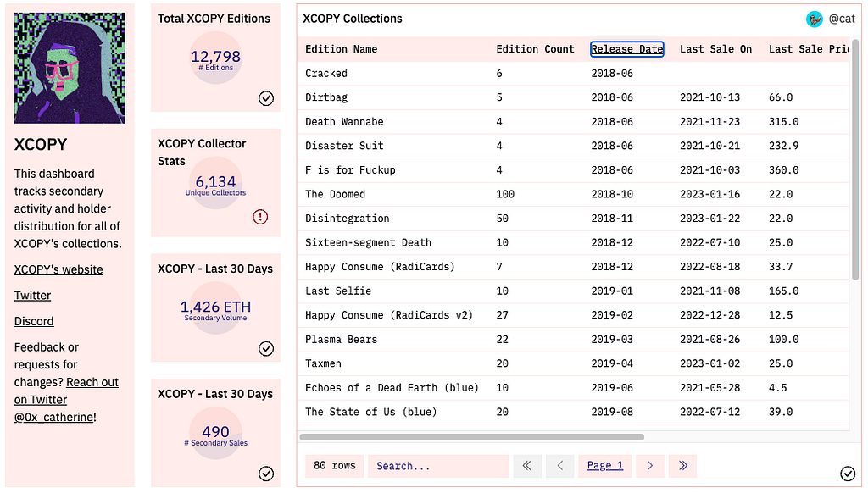Click checkmark icon on Secondary Volume card
This screenshot has height=493, width=868.
266,348
